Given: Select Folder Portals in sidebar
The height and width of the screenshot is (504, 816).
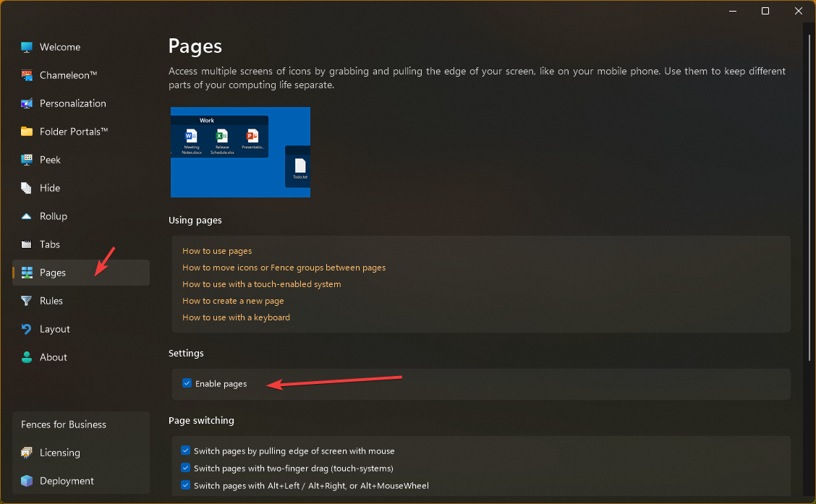Looking at the screenshot, I should pyautogui.click(x=74, y=132).
